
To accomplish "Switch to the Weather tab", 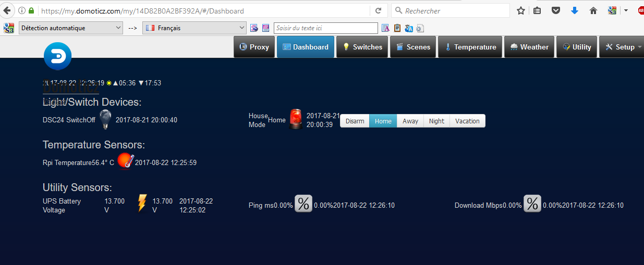I will [529, 47].
